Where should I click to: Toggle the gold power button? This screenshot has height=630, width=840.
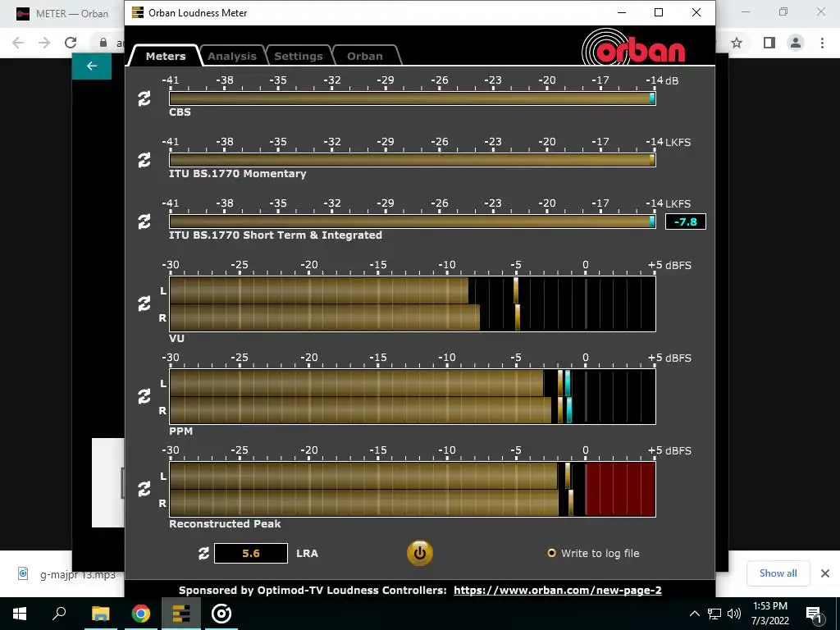coord(419,554)
